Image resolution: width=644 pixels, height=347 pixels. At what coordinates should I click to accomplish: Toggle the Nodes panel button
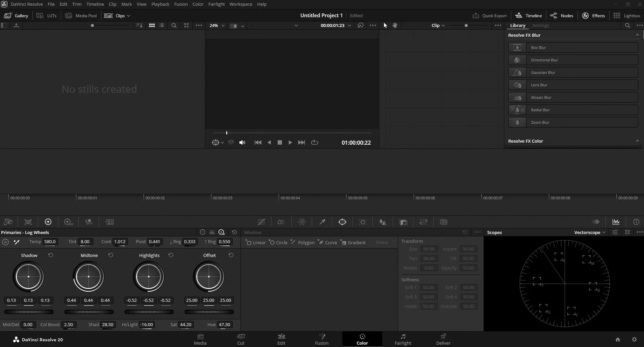tap(562, 16)
